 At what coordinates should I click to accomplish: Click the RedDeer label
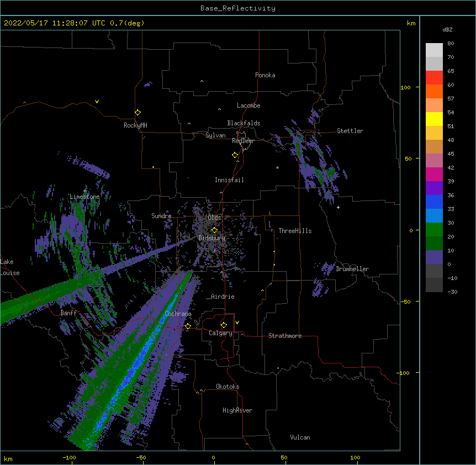point(243,141)
